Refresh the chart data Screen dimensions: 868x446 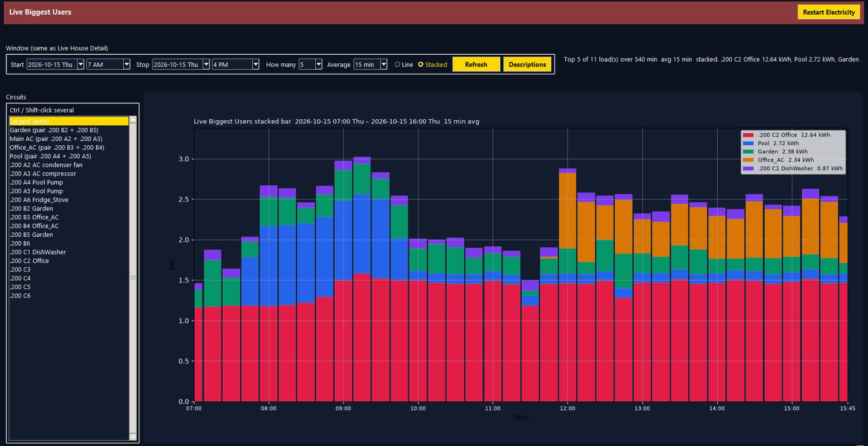coord(476,64)
